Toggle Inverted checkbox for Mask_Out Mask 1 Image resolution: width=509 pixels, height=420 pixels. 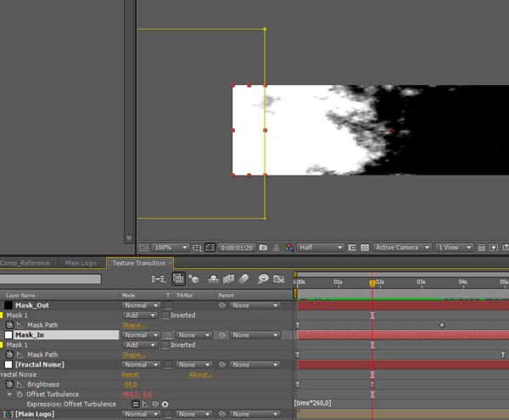click(x=166, y=315)
